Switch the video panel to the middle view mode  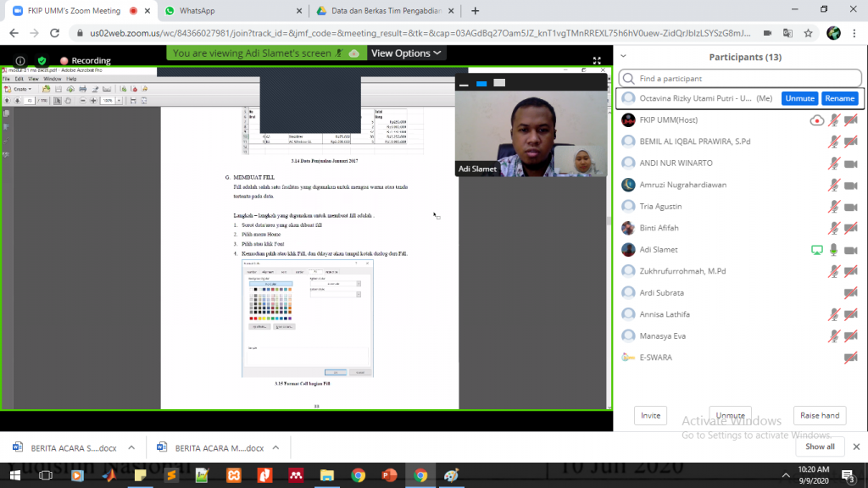[x=481, y=83]
